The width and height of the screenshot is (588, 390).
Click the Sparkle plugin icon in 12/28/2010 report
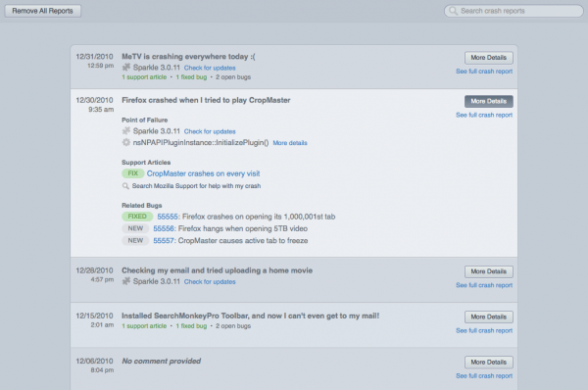click(x=126, y=281)
